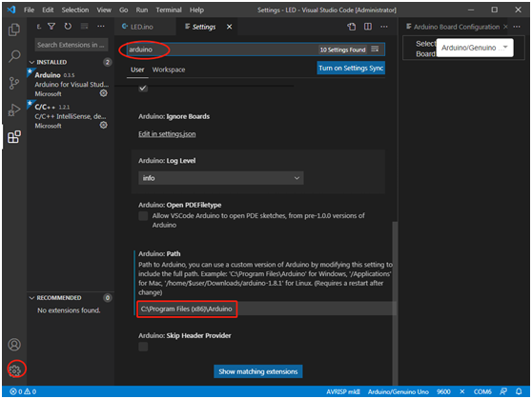
Task: Close the Settings tab
Action: point(230,27)
